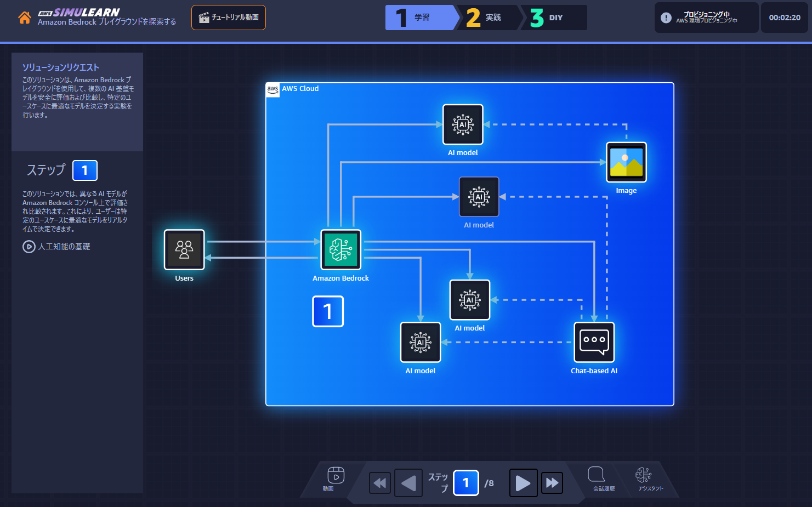
Task: Open the チュートリアル動画 button
Action: click(x=229, y=18)
